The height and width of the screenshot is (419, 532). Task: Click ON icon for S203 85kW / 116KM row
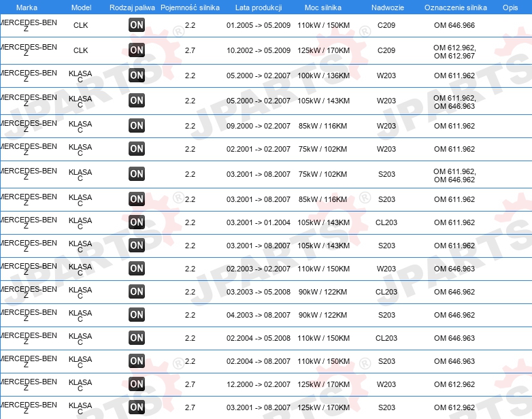[x=137, y=199]
